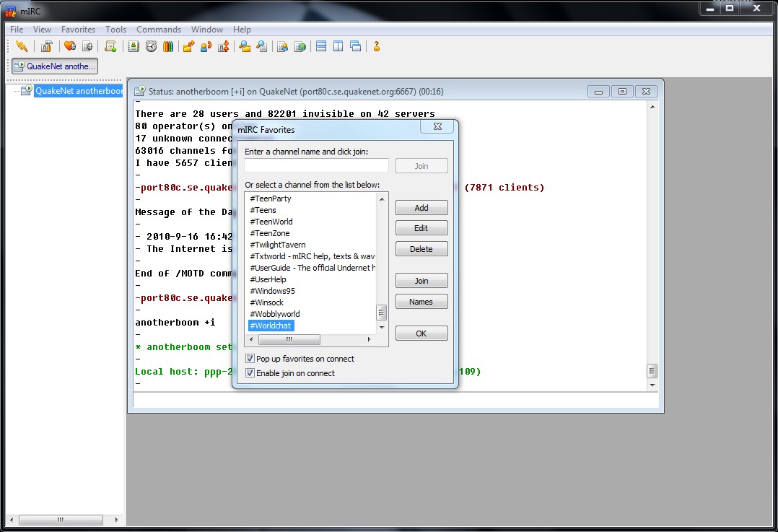Select the highlighted #Worldchat channel
Image resolution: width=778 pixels, height=532 pixels.
271,325
